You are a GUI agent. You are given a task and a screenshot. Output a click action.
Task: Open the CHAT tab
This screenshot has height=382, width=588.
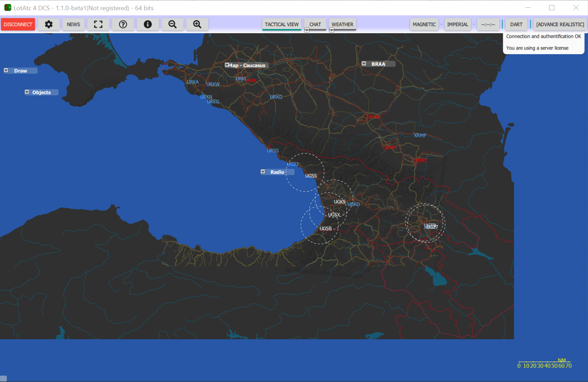pos(315,24)
